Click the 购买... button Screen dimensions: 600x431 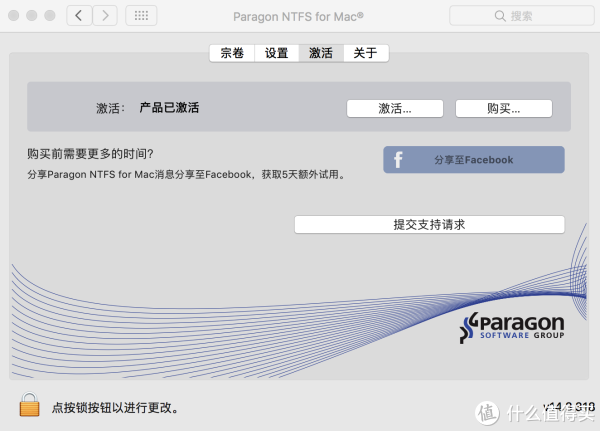click(x=504, y=109)
